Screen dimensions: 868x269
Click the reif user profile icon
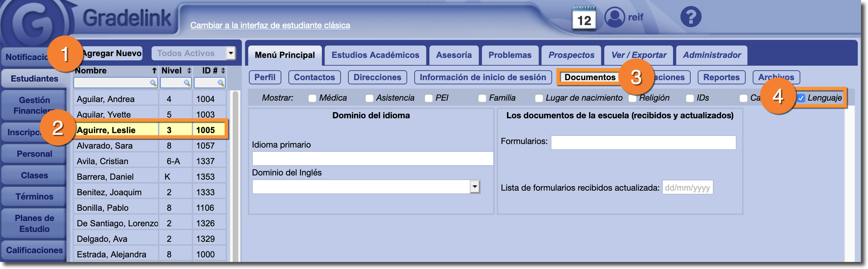click(615, 17)
